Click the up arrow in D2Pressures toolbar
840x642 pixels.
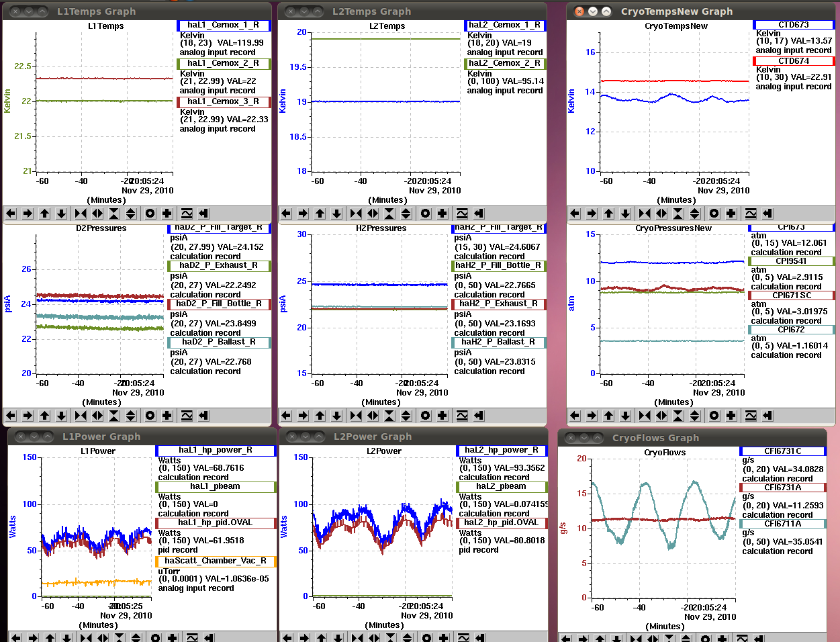coord(44,416)
